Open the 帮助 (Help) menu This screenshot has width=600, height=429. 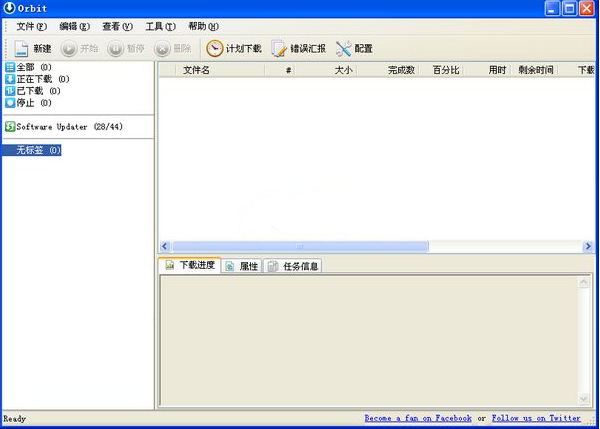[x=203, y=26]
